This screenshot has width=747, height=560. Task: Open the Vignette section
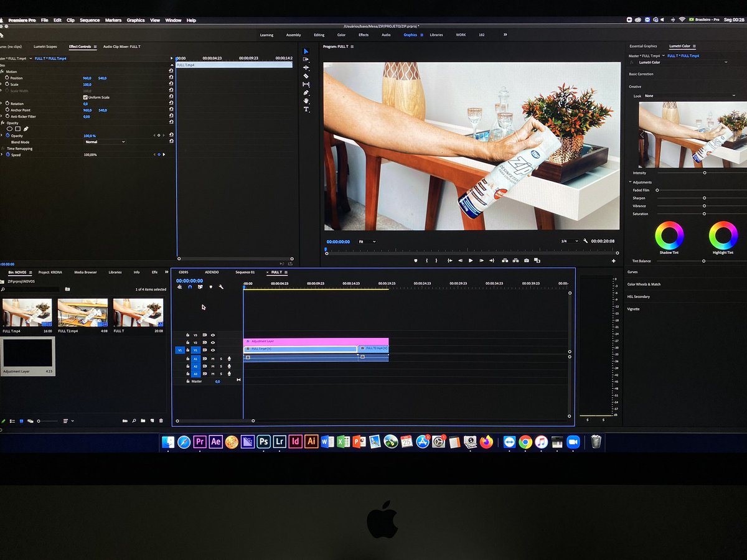coord(634,309)
